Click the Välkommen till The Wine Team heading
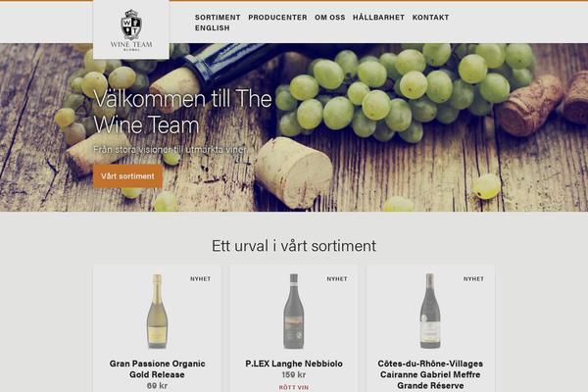 coord(182,112)
